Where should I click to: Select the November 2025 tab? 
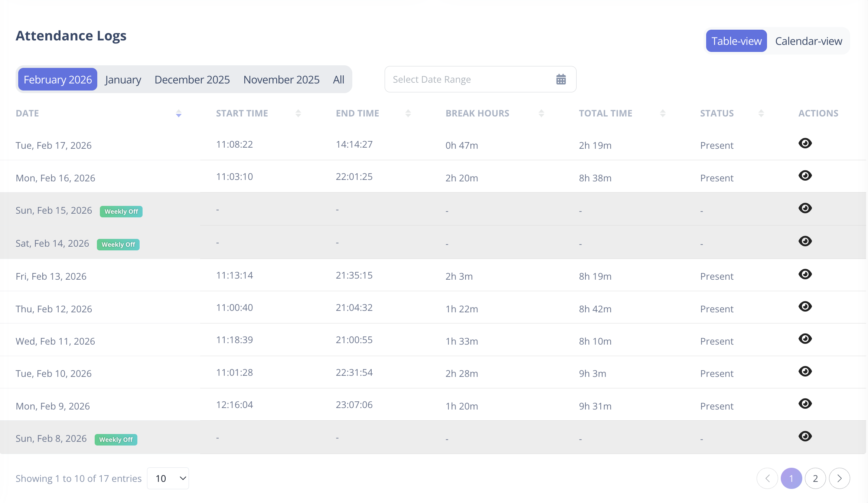(281, 79)
